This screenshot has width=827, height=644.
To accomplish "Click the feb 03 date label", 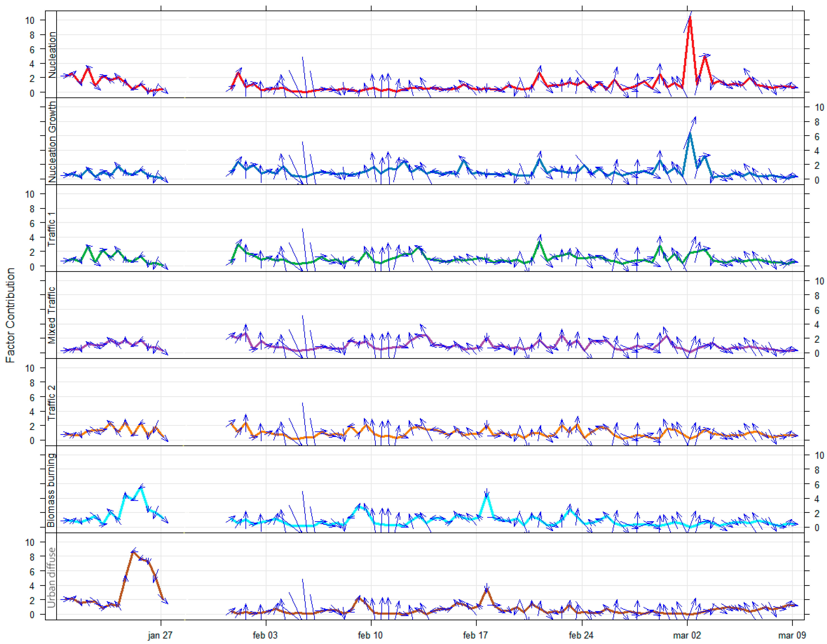I will click(x=265, y=635).
